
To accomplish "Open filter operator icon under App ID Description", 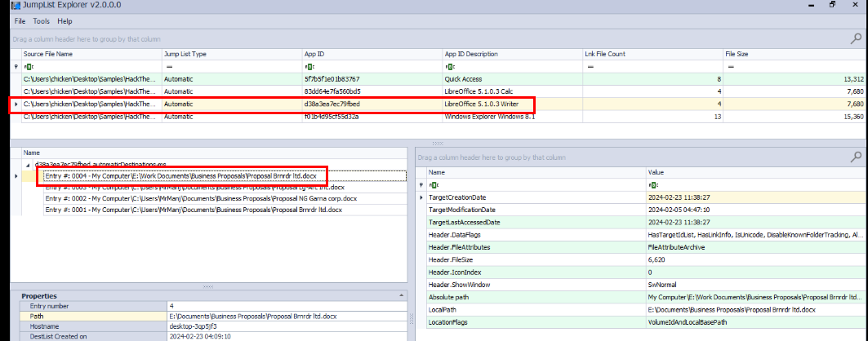I will [x=449, y=66].
